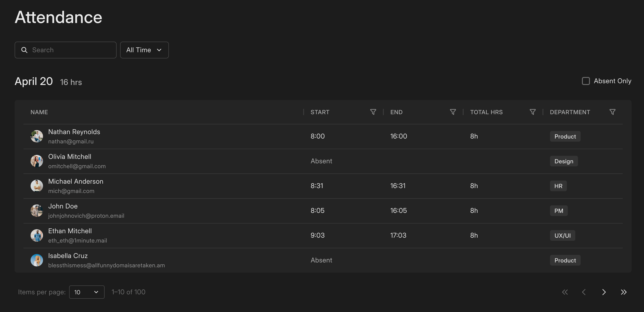The height and width of the screenshot is (312, 644).
Task: Click the Design department tag
Action: pos(564,161)
